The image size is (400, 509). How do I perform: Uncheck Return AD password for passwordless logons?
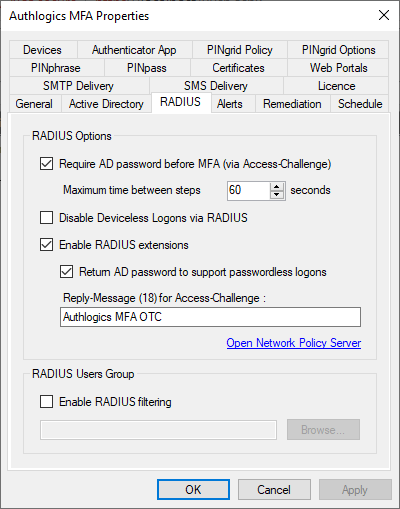click(66, 272)
